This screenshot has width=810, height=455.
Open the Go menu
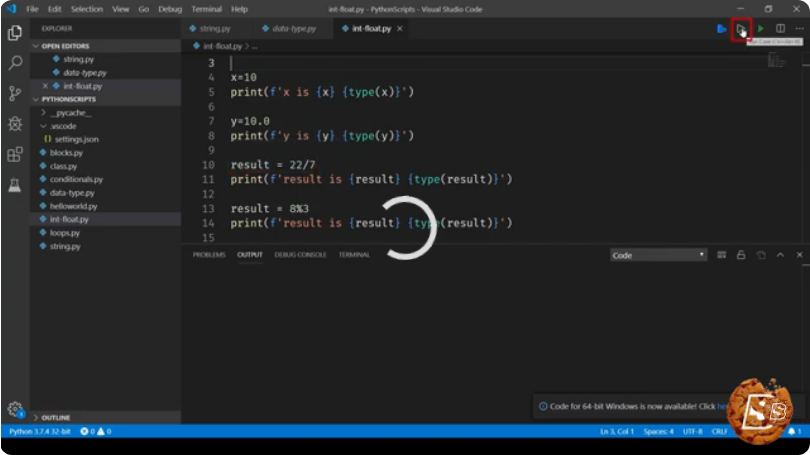pyautogui.click(x=144, y=9)
